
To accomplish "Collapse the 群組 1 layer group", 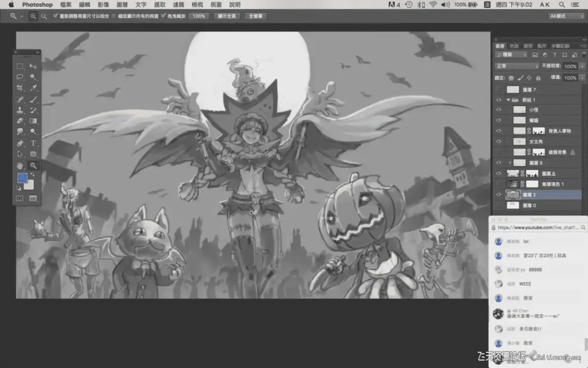I will tap(509, 100).
